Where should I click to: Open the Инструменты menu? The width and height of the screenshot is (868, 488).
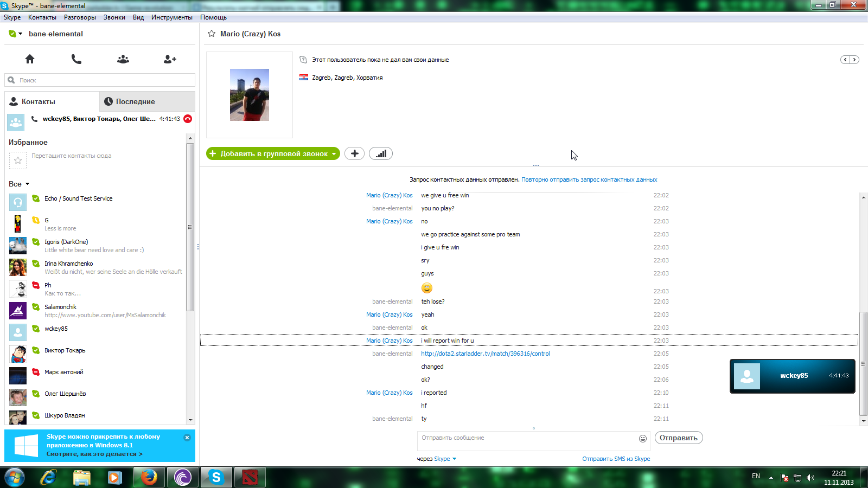coord(172,17)
